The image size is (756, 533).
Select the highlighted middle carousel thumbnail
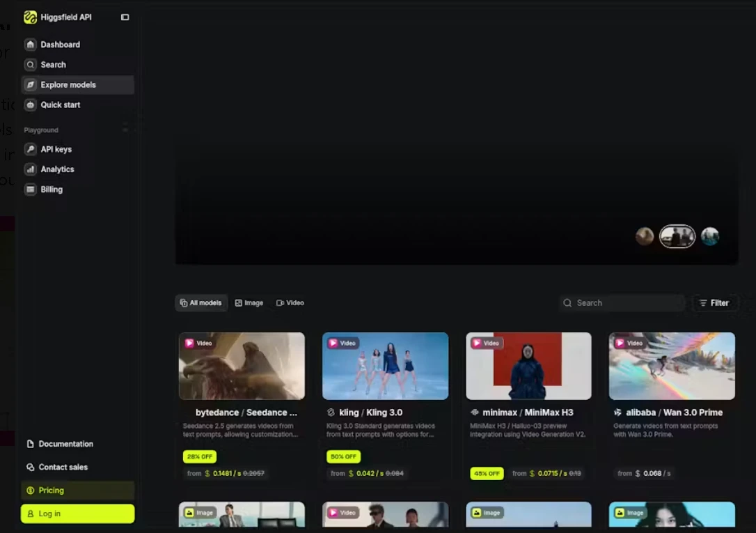pos(677,236)
